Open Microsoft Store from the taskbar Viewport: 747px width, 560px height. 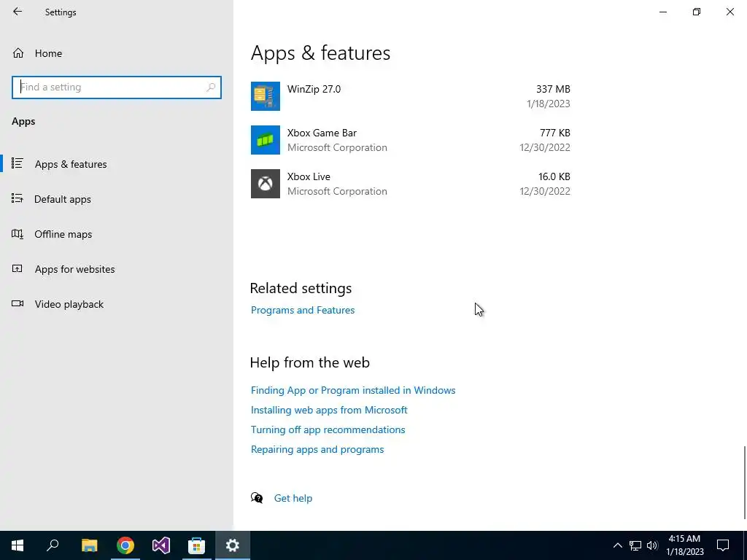pos(196,545)
